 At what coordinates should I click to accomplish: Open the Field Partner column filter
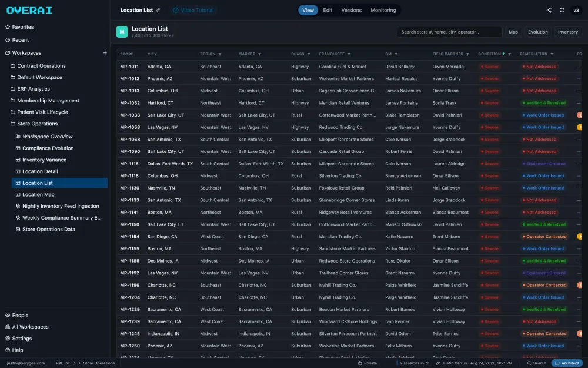click(467, 54)
